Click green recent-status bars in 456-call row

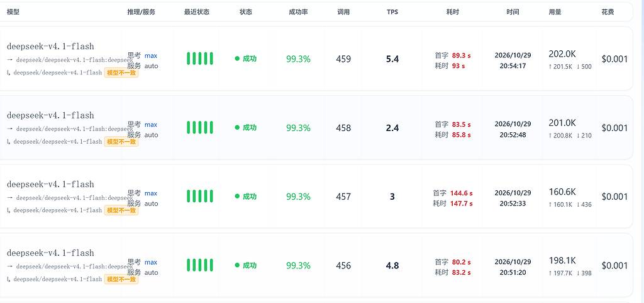click(x=199, y=265)
